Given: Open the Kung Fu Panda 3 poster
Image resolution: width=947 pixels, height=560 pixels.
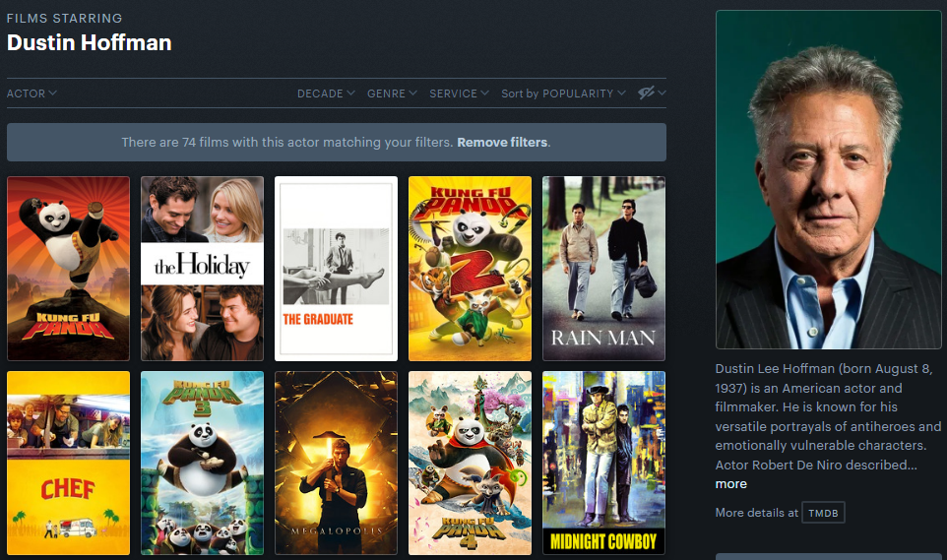Looking at the screenshot, I should point(203,464).
